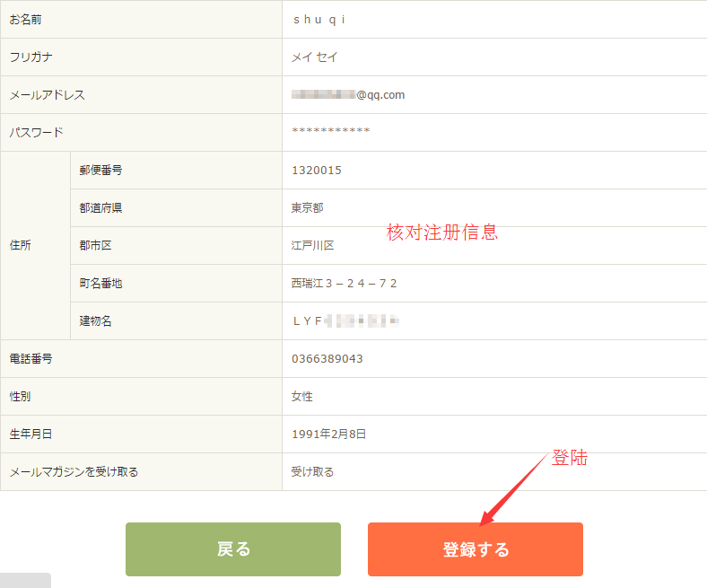The image size is (707, 588).
Task: Click the city value 江戸川区
Action: point(312,246)
